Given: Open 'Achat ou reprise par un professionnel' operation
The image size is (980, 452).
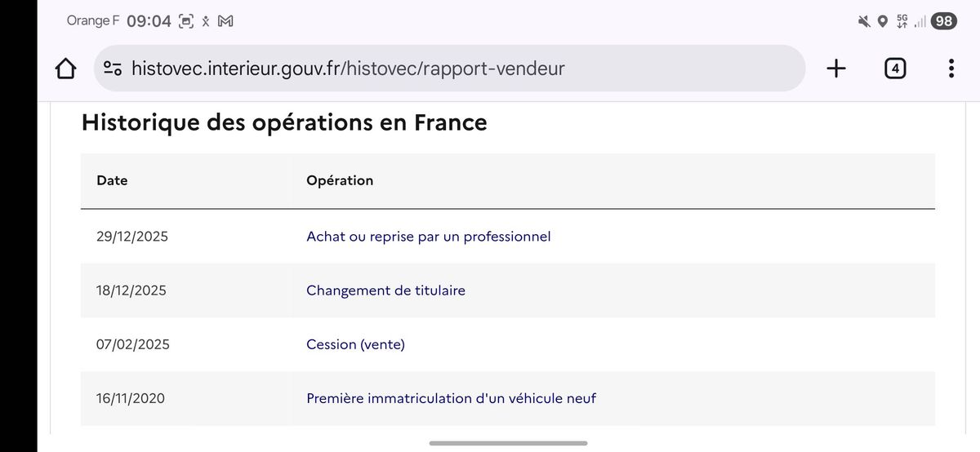Looking at the screenshot, I should tap(429, 237).
